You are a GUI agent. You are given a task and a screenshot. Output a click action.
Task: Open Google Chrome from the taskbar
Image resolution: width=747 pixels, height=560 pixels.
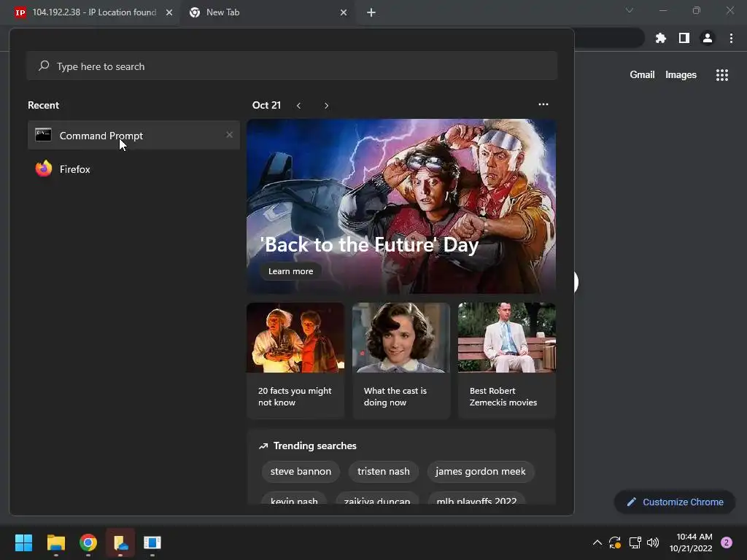point(88,542)
